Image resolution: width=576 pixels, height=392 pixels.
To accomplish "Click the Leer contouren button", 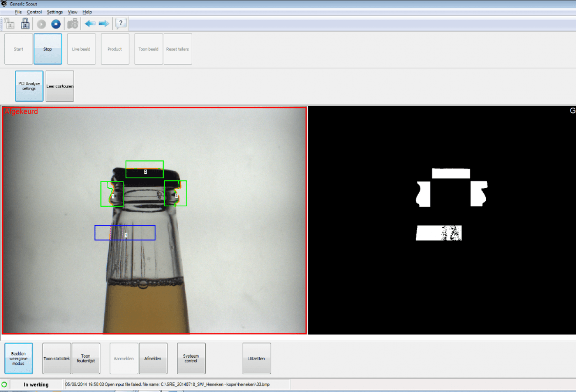I will (x=60, y=86).
